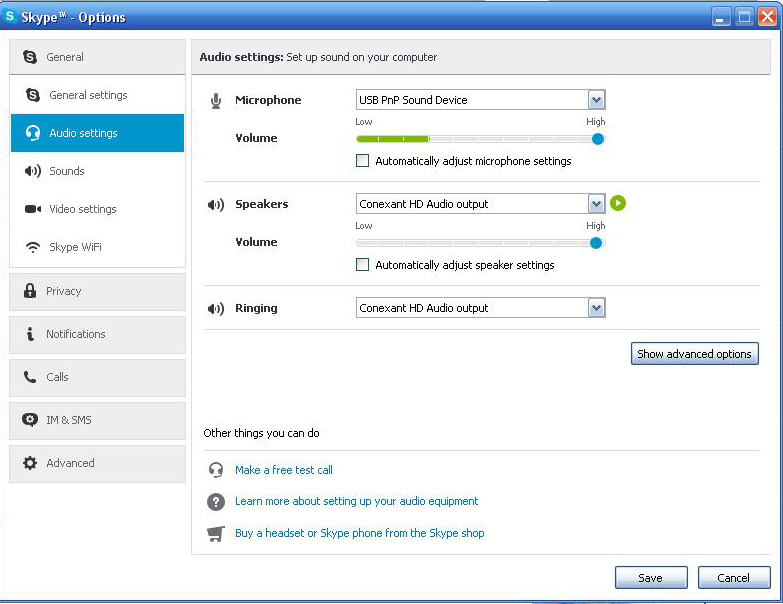Buy a headset from the Skype shop
Image resolution: width=783 pixels, height=604 pixels.
point(360,533)
